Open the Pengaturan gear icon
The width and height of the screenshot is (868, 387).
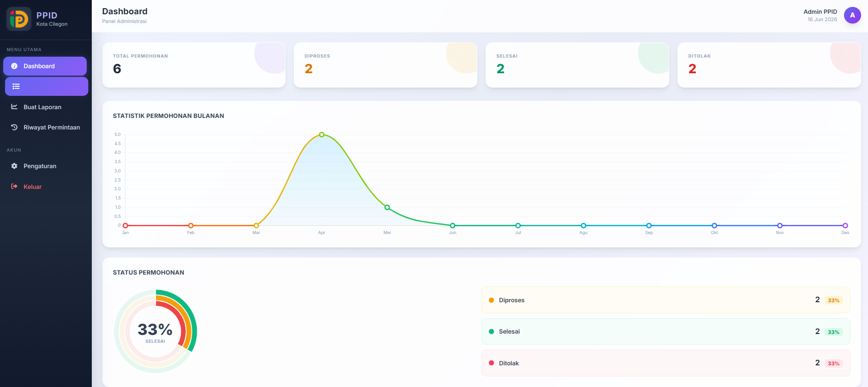point(14,166)
